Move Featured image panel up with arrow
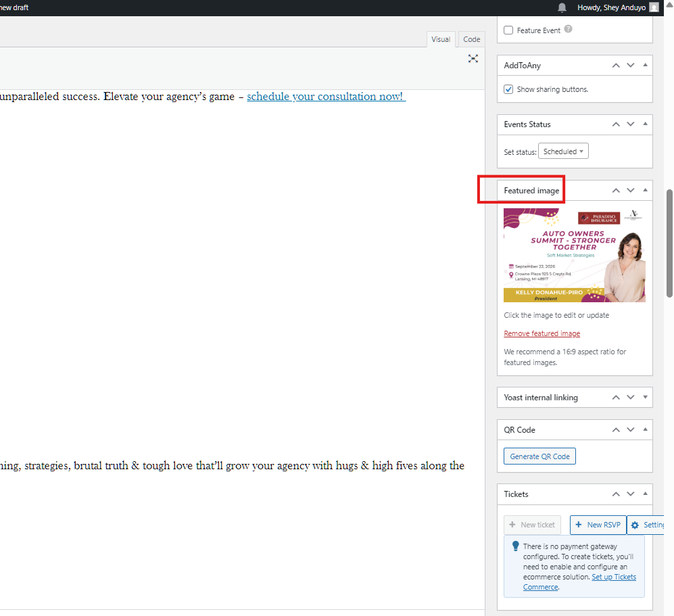Image resolution: width=674 pixels, height=616 pixels. tap(616, 191)
